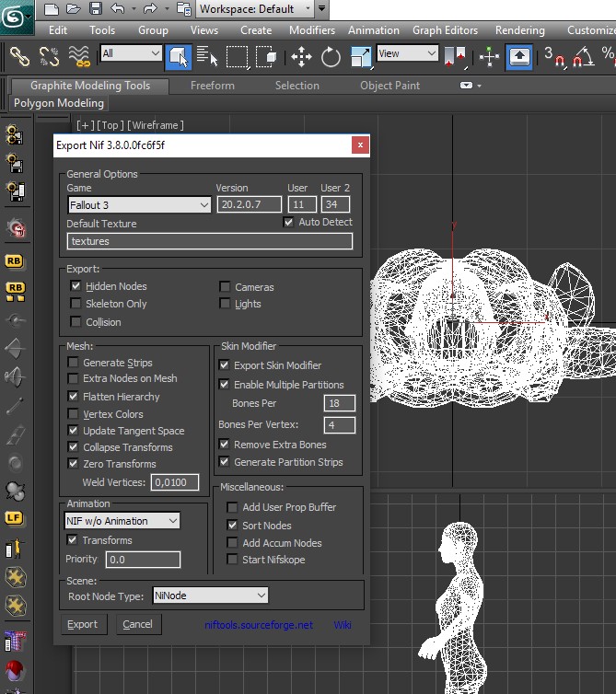
Task: Click the Bind to Space Warp icon
Action: tap(79, 57)
